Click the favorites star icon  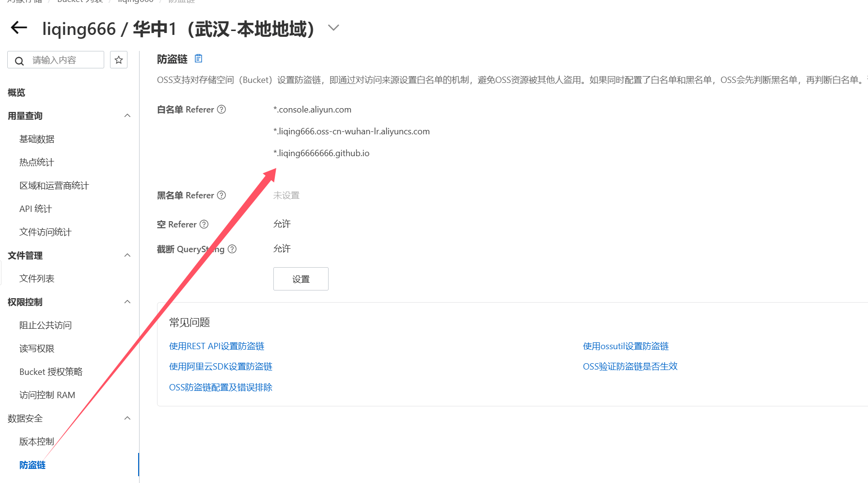(x=119, y=60)
